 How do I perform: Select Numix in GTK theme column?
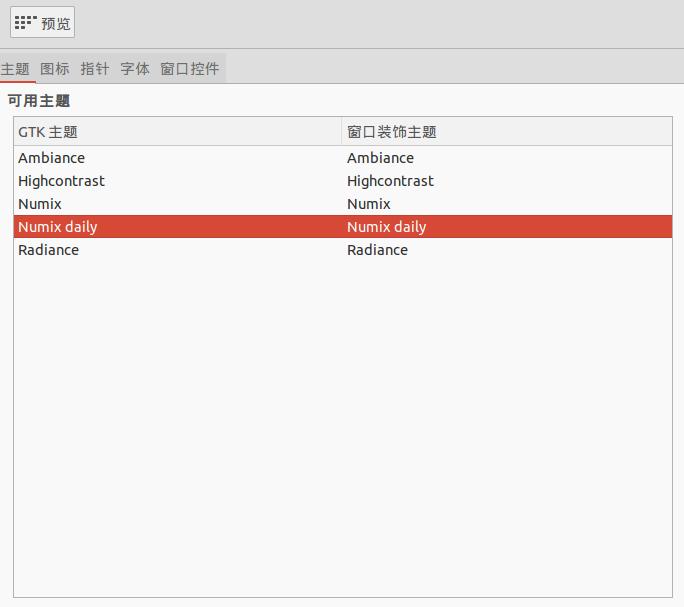tap(40, 204)
